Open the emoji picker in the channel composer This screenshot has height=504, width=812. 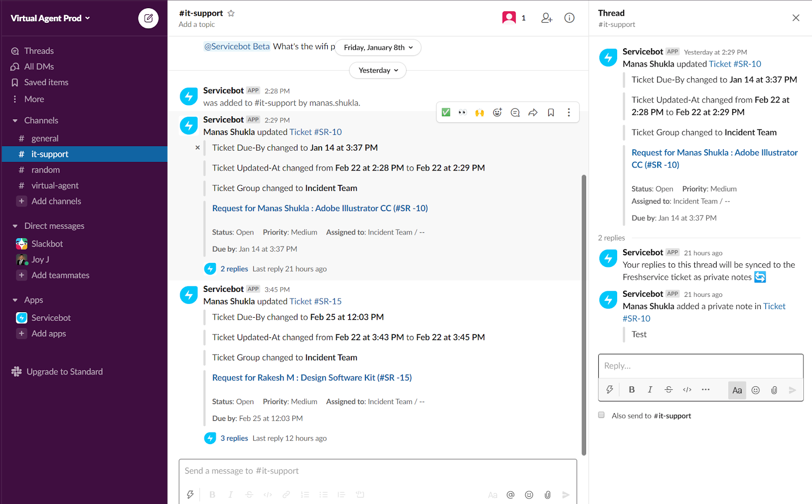[529, 494]
